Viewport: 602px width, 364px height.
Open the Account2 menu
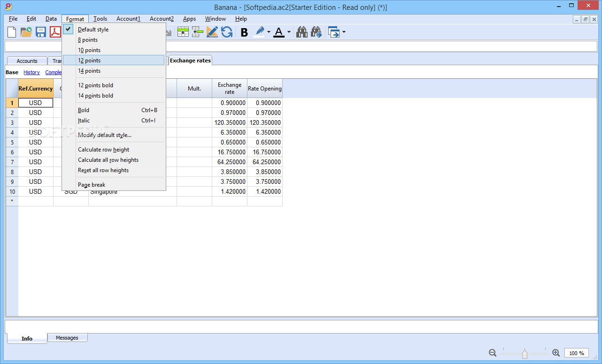[x=162, y=19]
